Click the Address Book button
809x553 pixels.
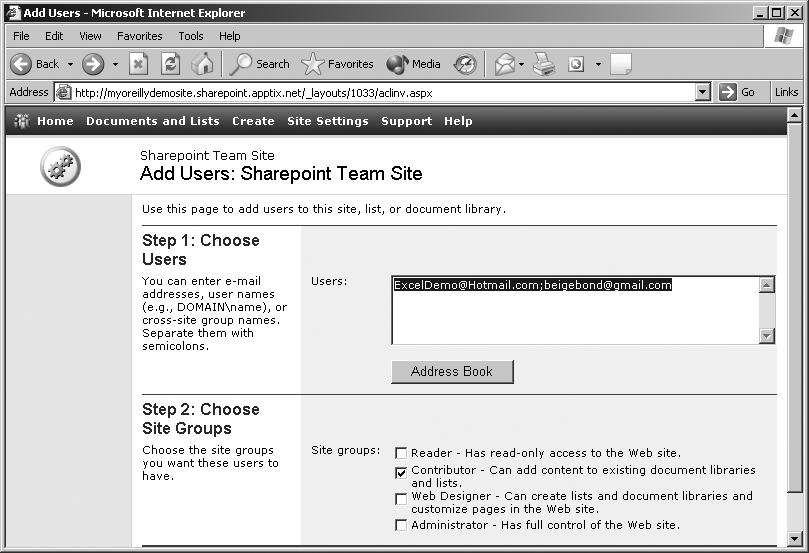tap(452, 371)
